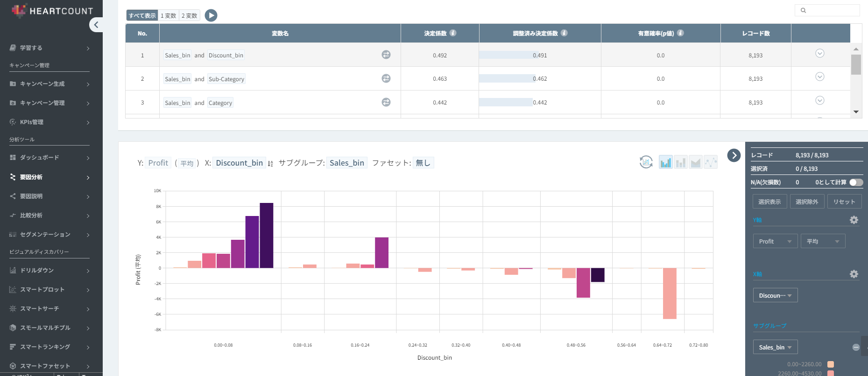
Task: Remove the Sales_bin subgroup with minus icon
Action: [856, 347]
